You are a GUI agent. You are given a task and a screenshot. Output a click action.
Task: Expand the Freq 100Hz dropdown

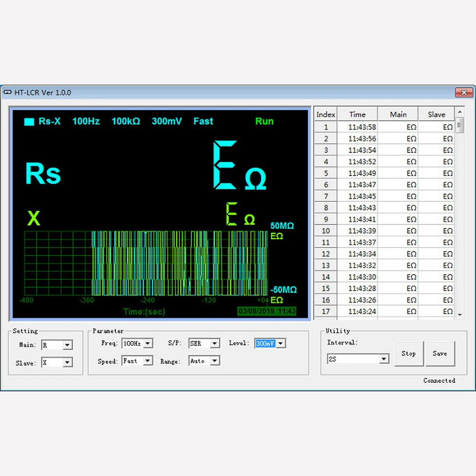[x=148, y=343]
